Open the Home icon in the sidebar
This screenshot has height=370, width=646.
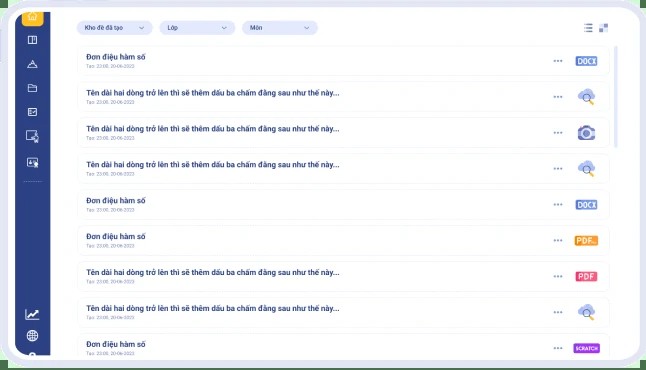click(x=33, y=18)
